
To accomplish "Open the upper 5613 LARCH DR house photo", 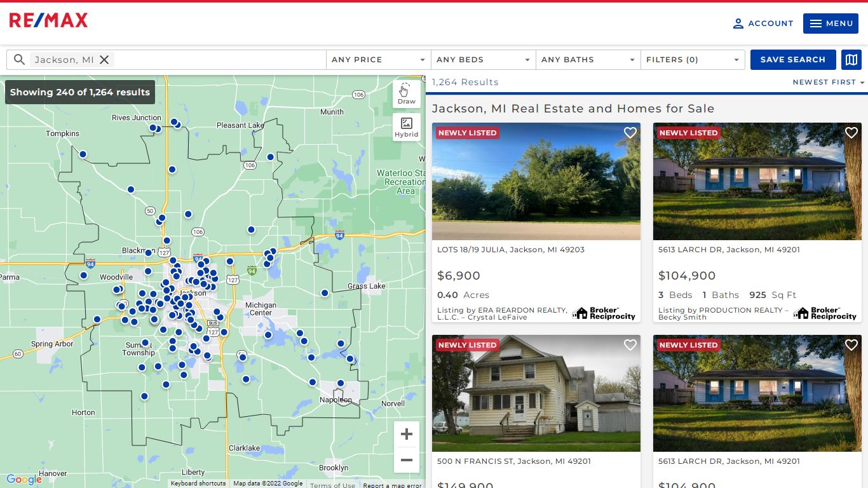I will click(x=757, y=182).
